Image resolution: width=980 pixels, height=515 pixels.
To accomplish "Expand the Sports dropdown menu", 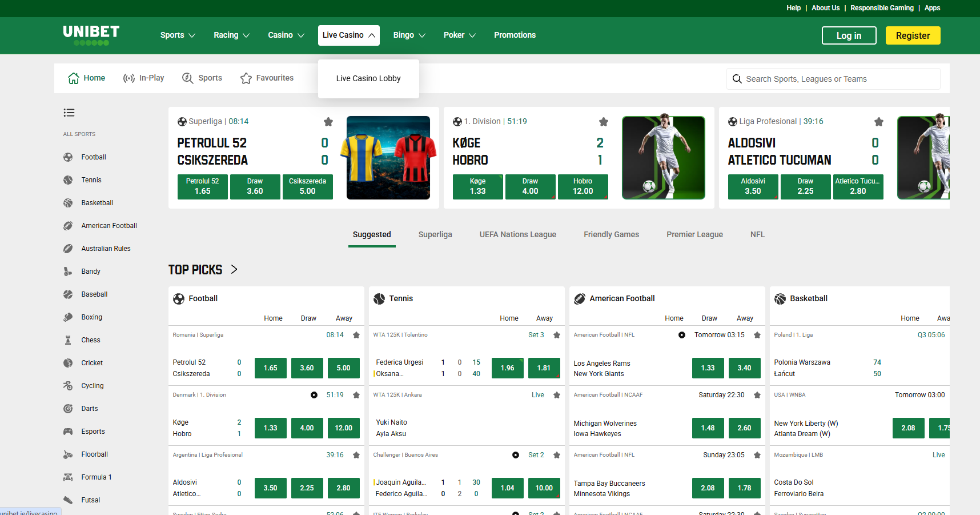I will click(178, 35).
